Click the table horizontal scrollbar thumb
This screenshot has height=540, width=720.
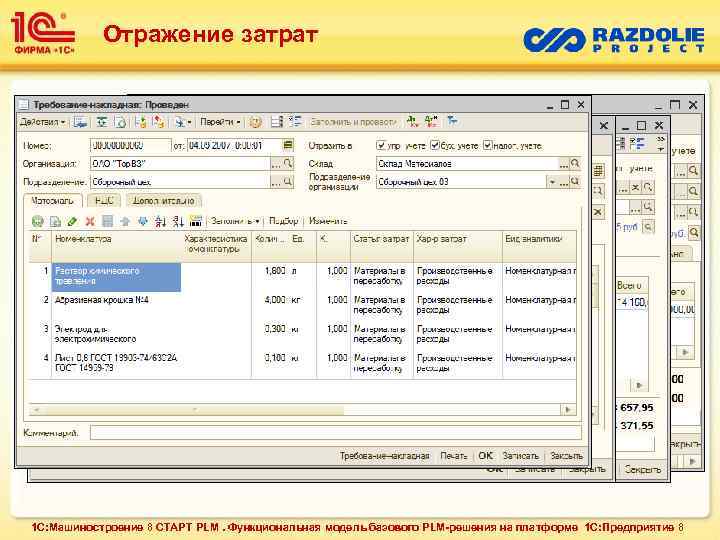tap(192, 410)
